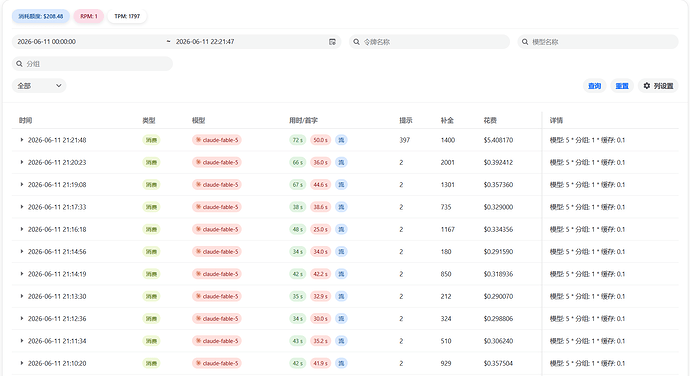Expand the 21:10:20 log row
Screen dimensions: 690x376
[22, 363]
